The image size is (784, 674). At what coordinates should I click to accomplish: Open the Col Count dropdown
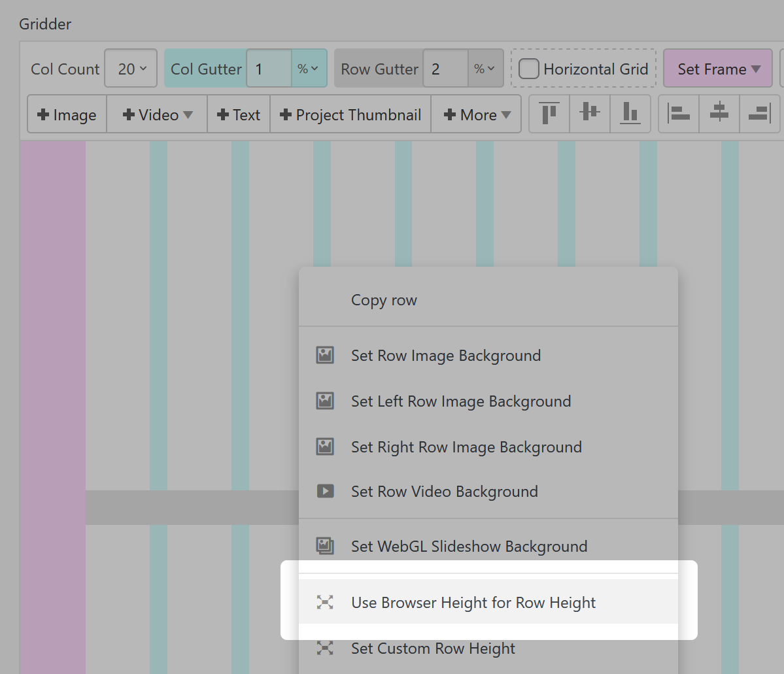point(131,69)
